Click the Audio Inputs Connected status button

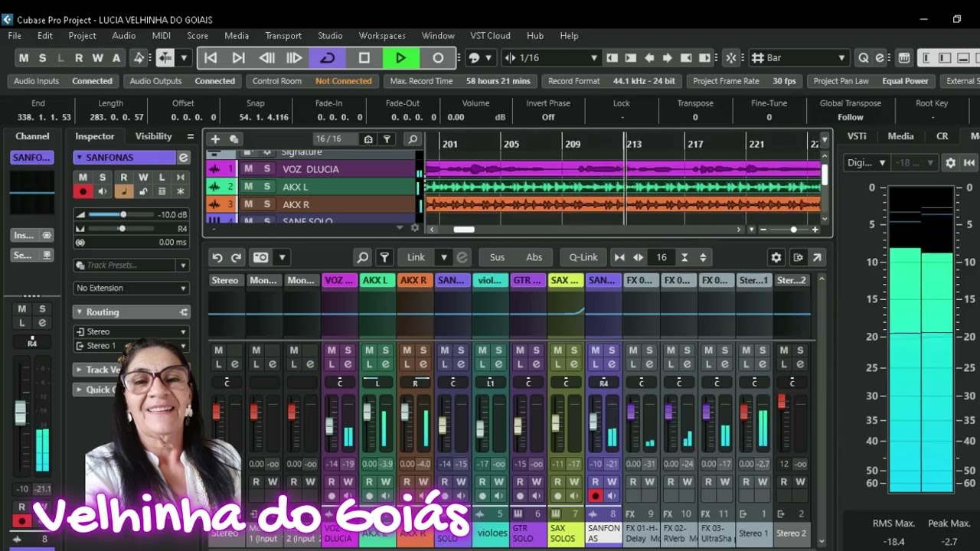(63, 81)
